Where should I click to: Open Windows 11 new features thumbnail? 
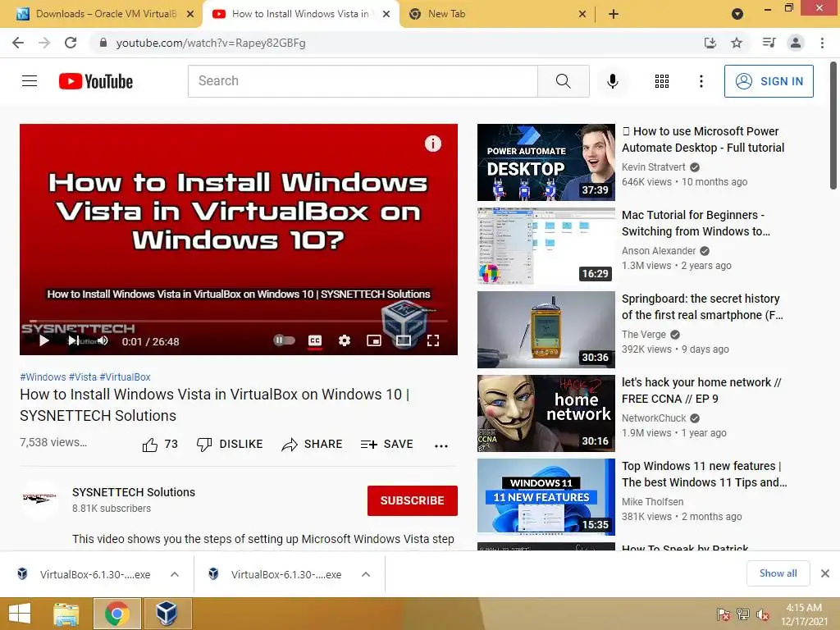click(546, 496)
